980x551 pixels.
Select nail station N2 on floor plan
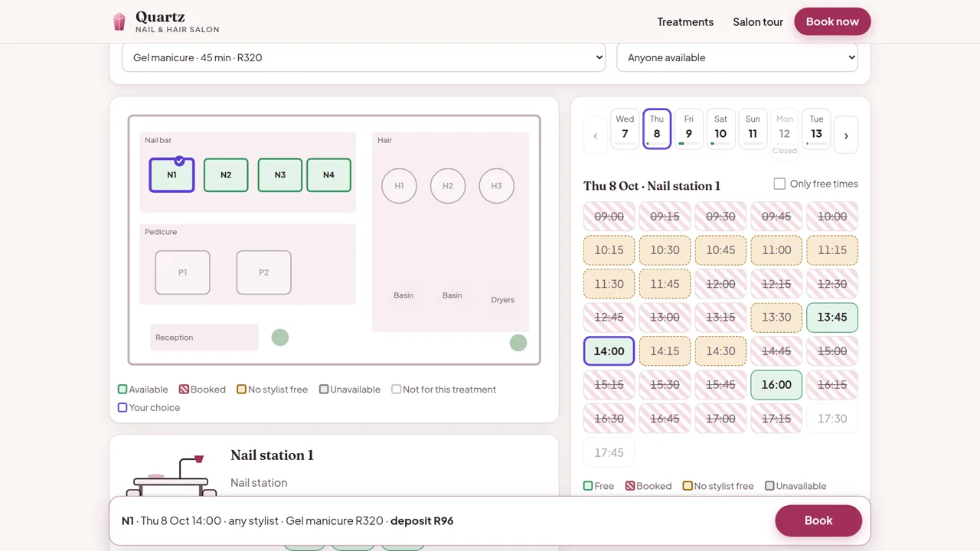pyautogui.click(x=226, y=174)
